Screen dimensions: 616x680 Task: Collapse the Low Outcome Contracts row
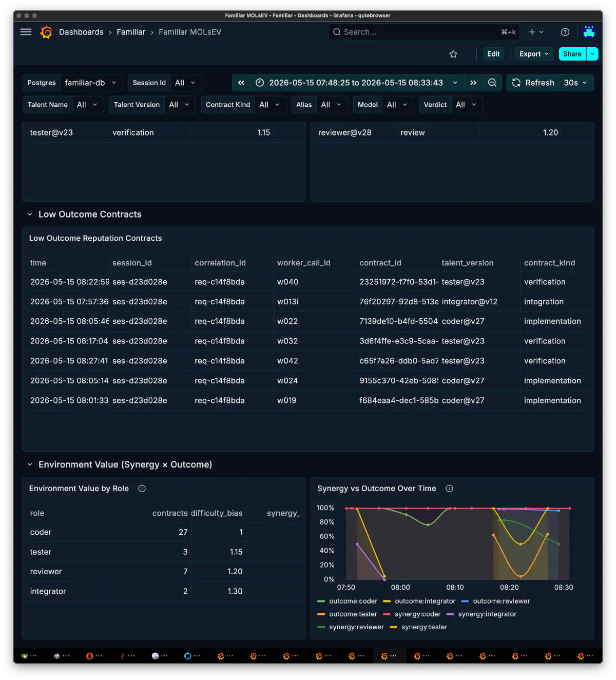(30, 215)
